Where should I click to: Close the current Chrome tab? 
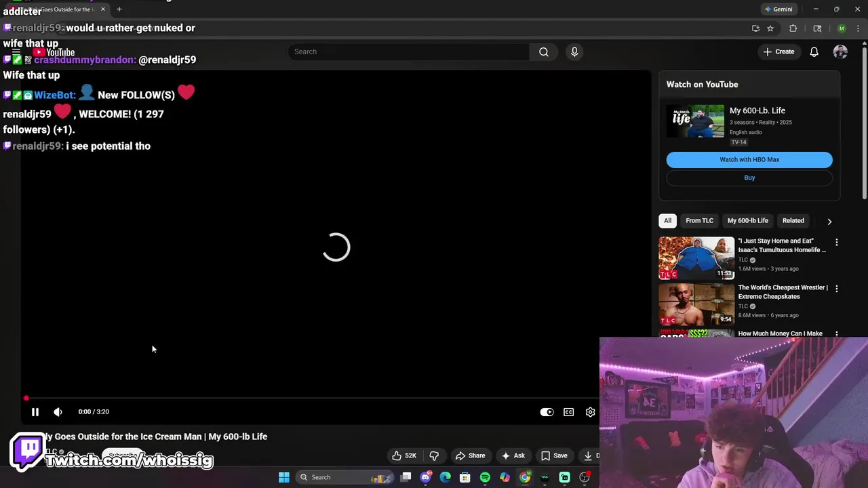pyautogui.click(x=103, y=9)
